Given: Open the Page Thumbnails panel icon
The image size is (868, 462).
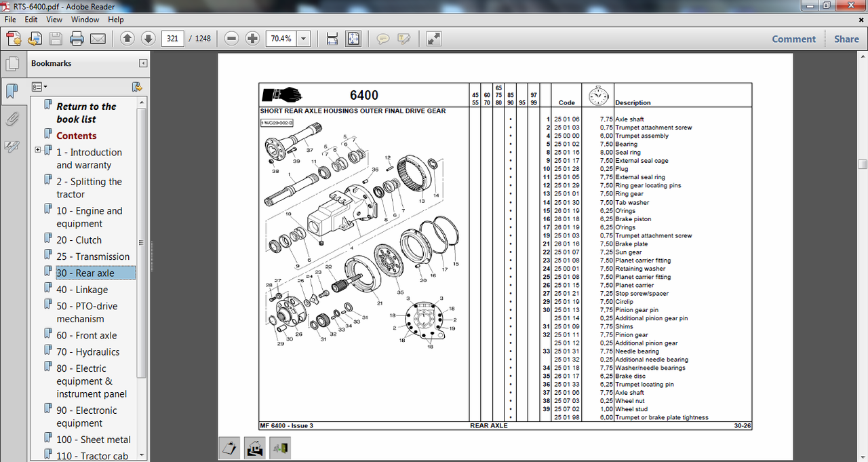Looking at the screenshot, I should point(12,64).
